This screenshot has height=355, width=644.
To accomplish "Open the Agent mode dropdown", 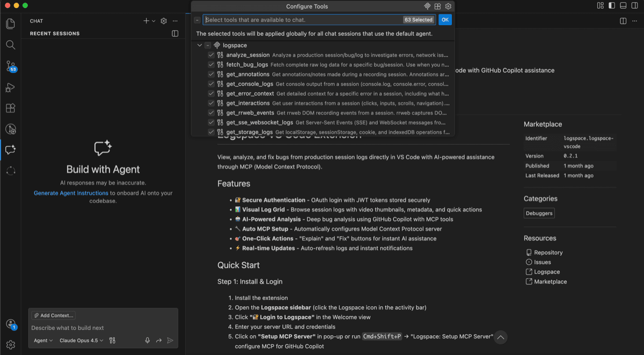I will 43,341.
